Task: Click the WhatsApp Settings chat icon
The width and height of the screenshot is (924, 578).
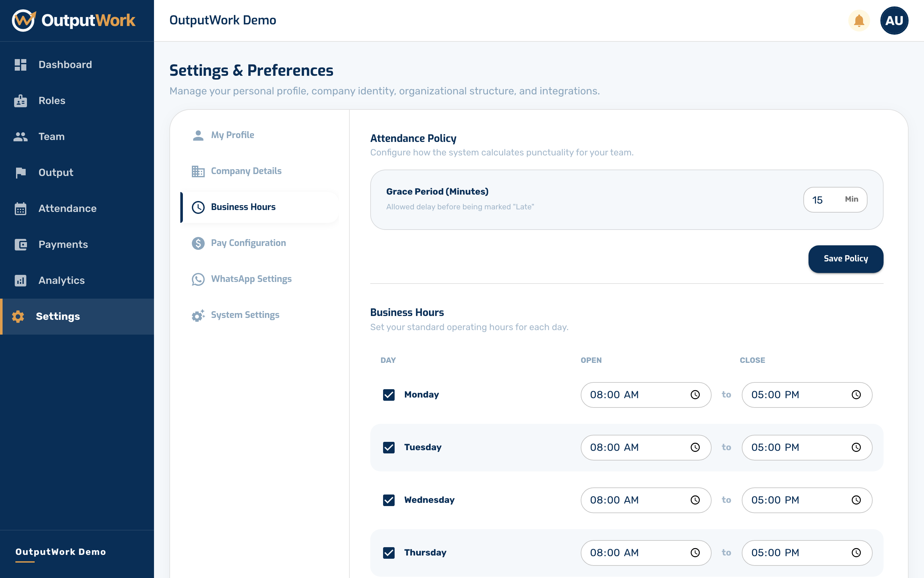Action: 198,279
